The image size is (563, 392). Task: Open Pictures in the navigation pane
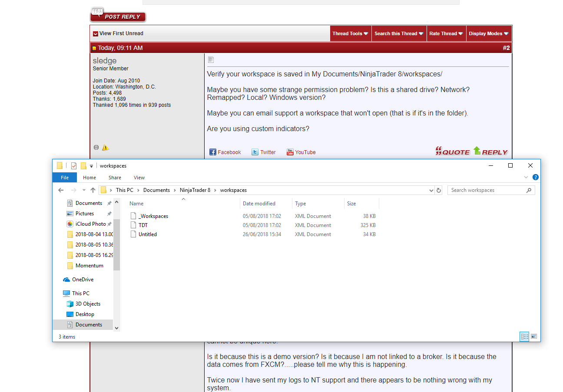pyautogui.click(x=85, y=214)
